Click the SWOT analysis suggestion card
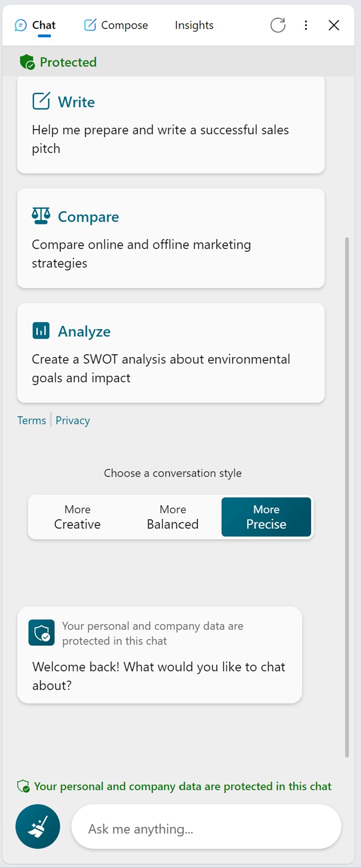Screen dimensions: 361x868 tap(171, 368)
